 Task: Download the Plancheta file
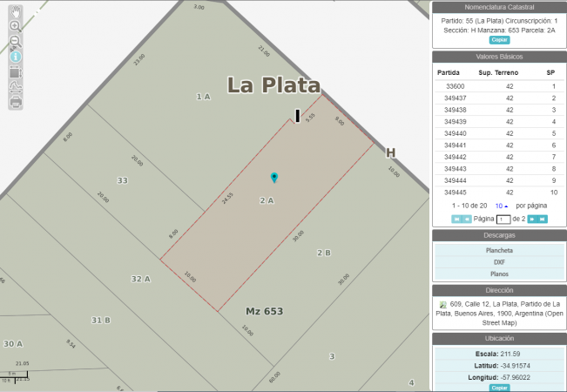pyautogui.click(x=499, y=250)
